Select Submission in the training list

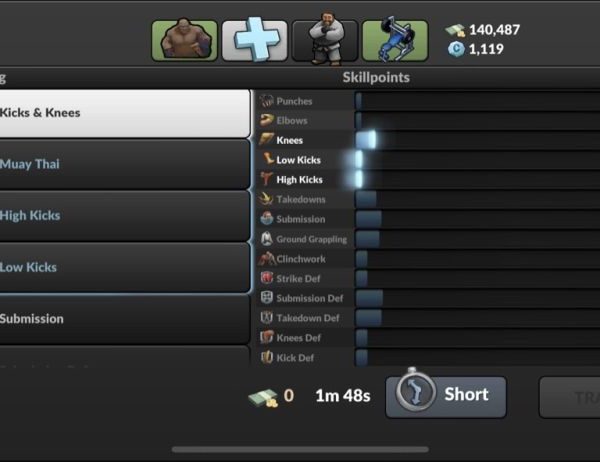tap(125, 319)
